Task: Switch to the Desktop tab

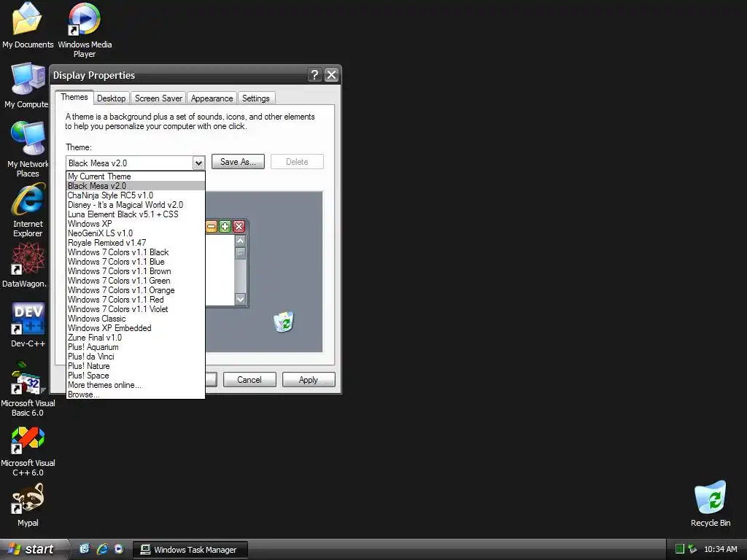Action: (111, 98)
